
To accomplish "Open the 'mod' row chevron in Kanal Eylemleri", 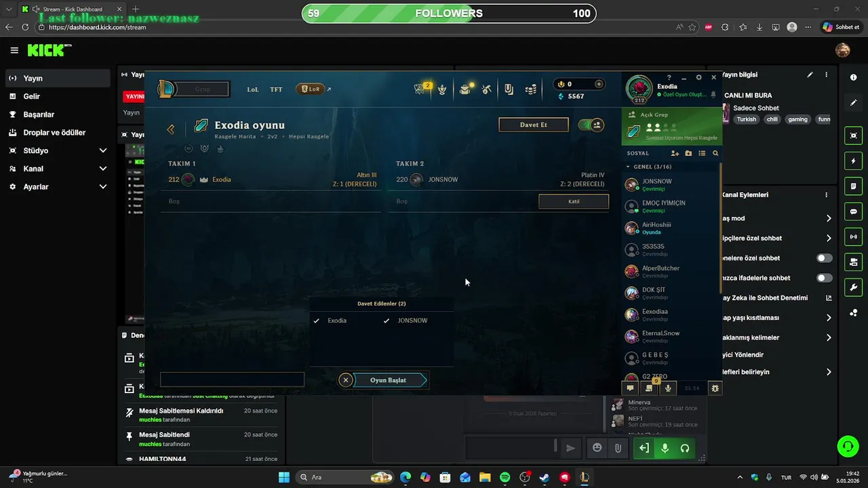I will [x=828, y=218].
